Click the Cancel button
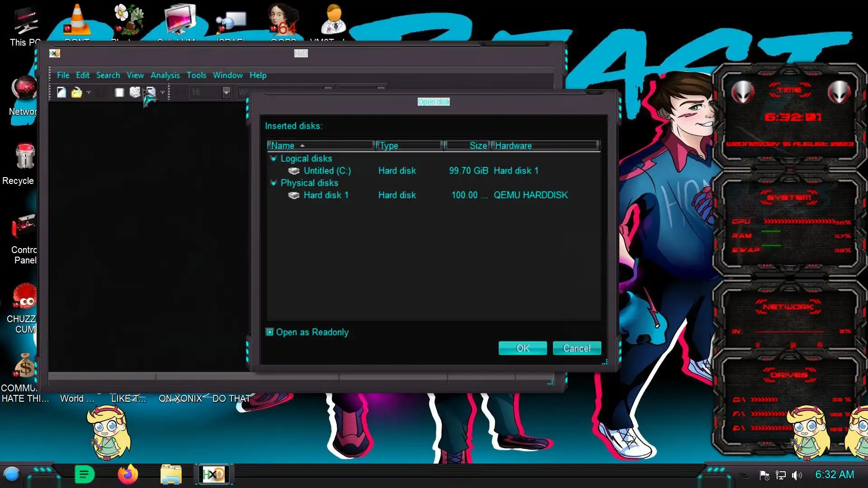This screenshot has width=868, height=488. pos(576,348)
